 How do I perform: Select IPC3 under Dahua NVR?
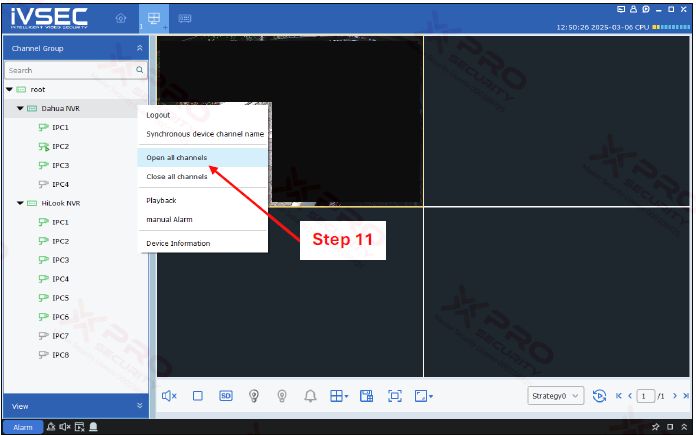tap(60, 166)
